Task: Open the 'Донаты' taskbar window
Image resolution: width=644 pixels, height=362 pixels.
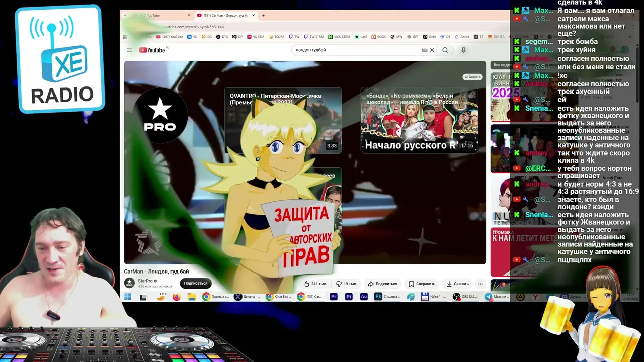Action: [x=248, y=297]
